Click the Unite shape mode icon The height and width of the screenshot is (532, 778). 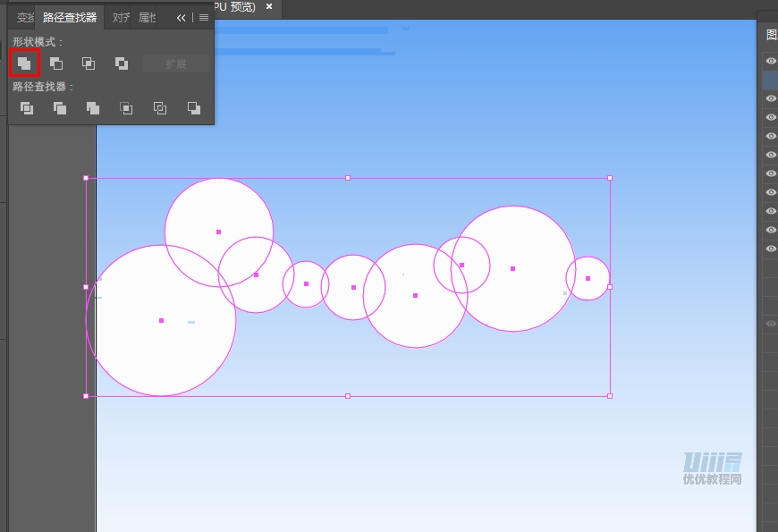tap(24, 63)
